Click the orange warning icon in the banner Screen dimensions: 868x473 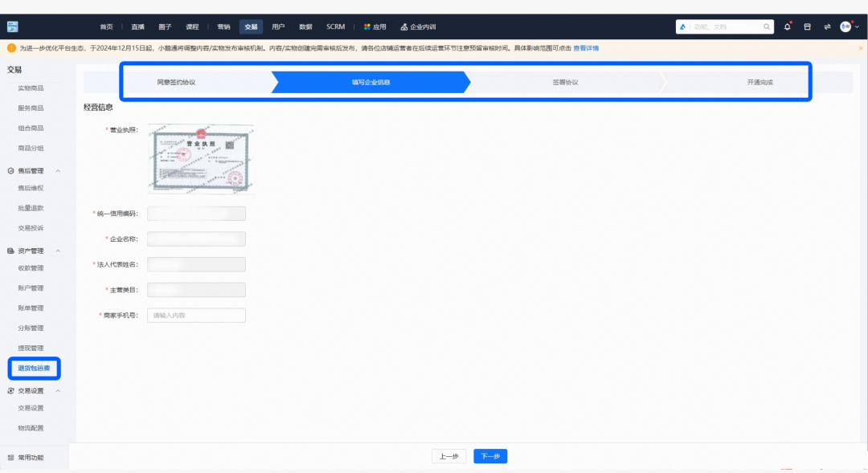(11, 48)
